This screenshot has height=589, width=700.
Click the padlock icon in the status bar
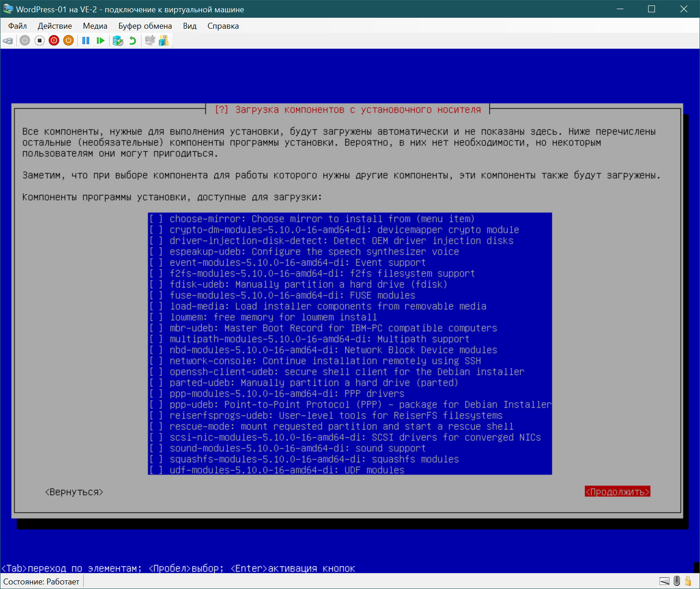[688, 581]
